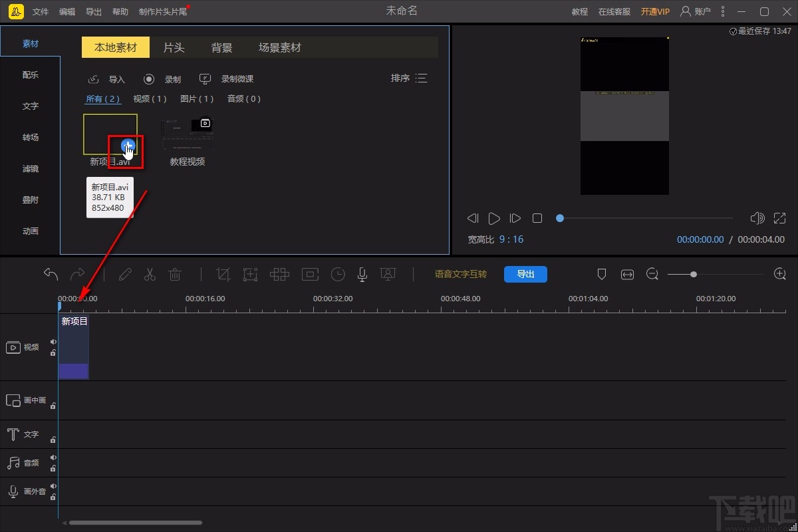Image resolution: width=798 pixels, height=532 pixels.
Task: Click the redo arrow in timeline toolbar
Action: (78, 274)
